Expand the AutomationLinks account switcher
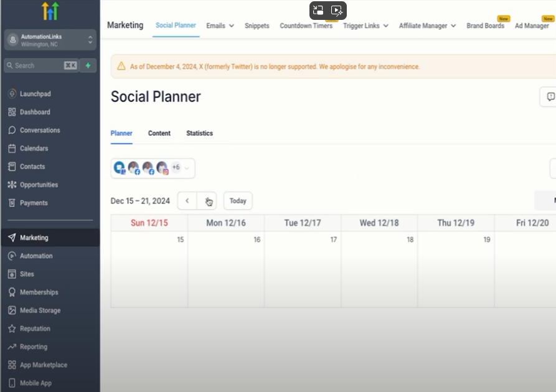Viewport: 556px width, 392px height. [x=50, y=40]
